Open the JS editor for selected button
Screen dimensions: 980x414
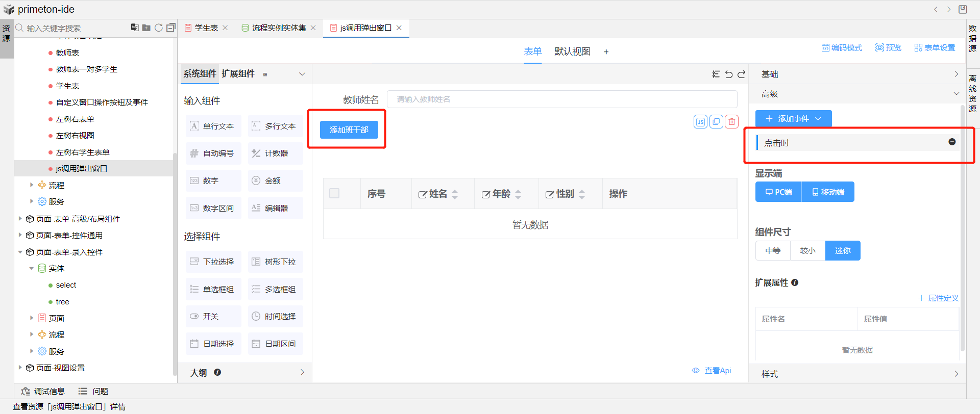[700, 122]
